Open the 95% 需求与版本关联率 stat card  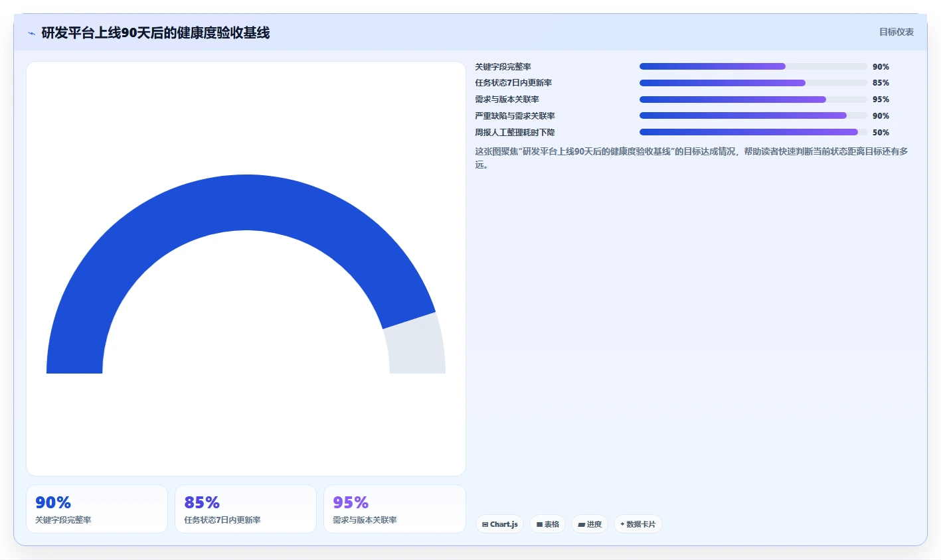coord(394,509)
